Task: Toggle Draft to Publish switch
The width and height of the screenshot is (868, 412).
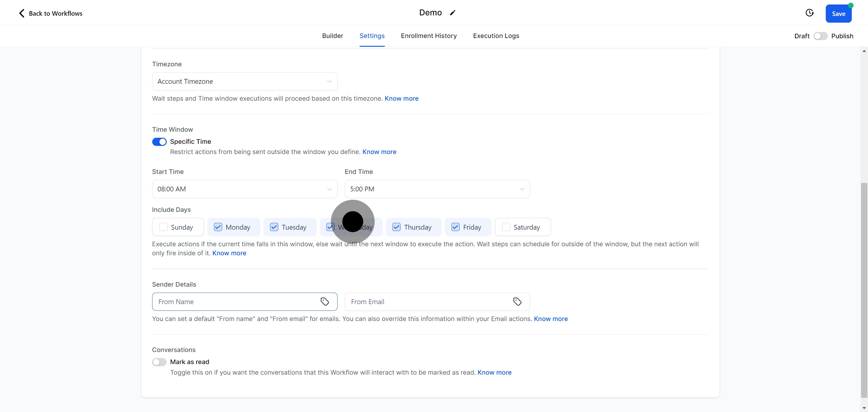Action: (820, 36)
